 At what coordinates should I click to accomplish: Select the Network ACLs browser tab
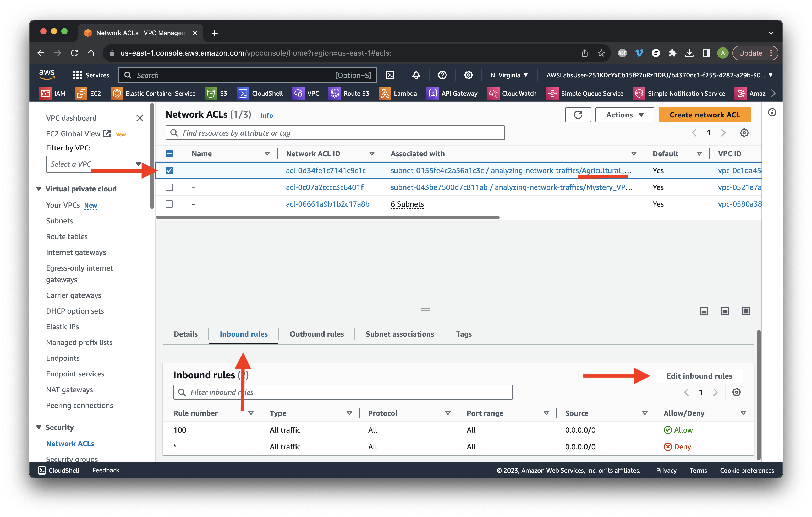[140, 33]
